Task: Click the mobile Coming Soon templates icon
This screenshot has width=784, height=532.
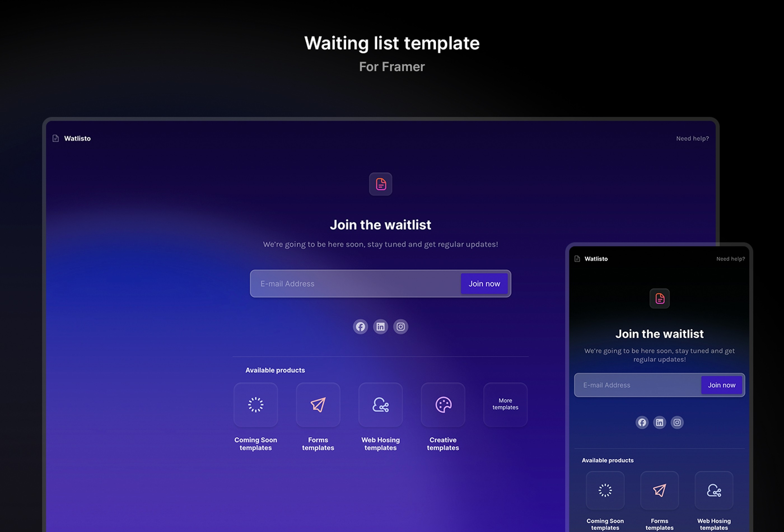Action: (605, 490)
